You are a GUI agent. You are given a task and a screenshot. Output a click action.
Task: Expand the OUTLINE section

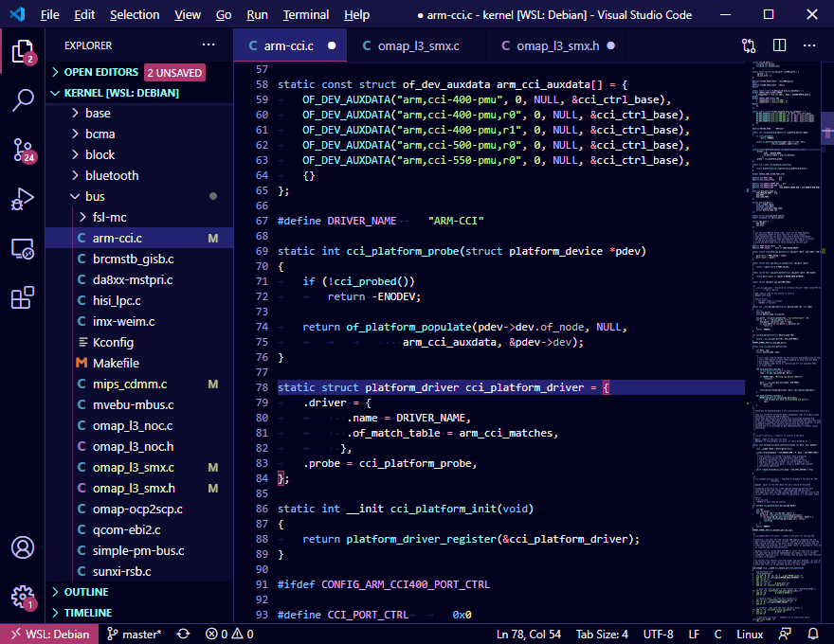pos(85,591)
